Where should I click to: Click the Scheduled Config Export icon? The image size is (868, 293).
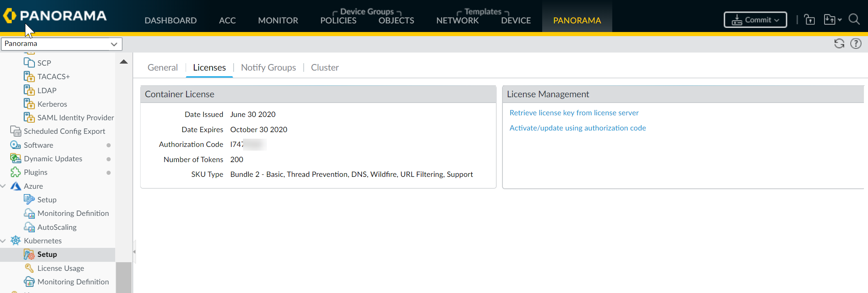click(x=16, y=131)
